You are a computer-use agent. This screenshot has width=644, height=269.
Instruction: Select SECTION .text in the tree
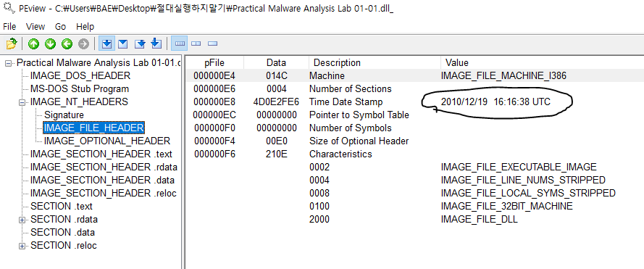tap(62, 206)
